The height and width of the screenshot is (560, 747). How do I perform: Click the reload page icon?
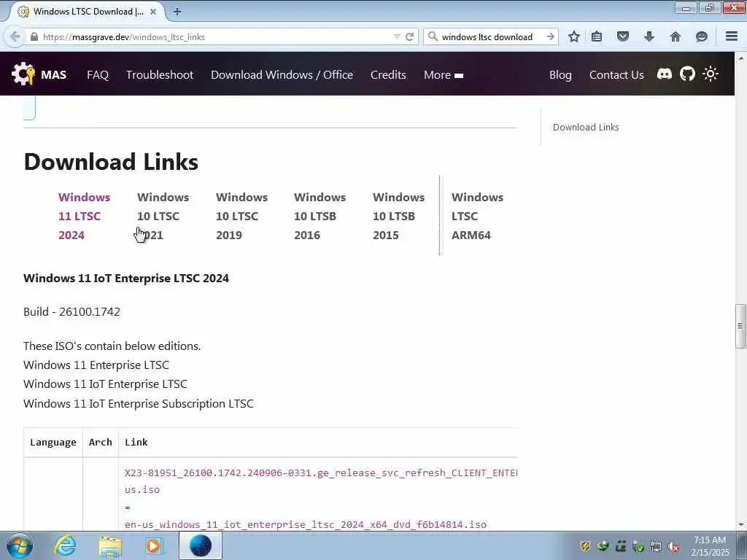[x=409, y=36]
